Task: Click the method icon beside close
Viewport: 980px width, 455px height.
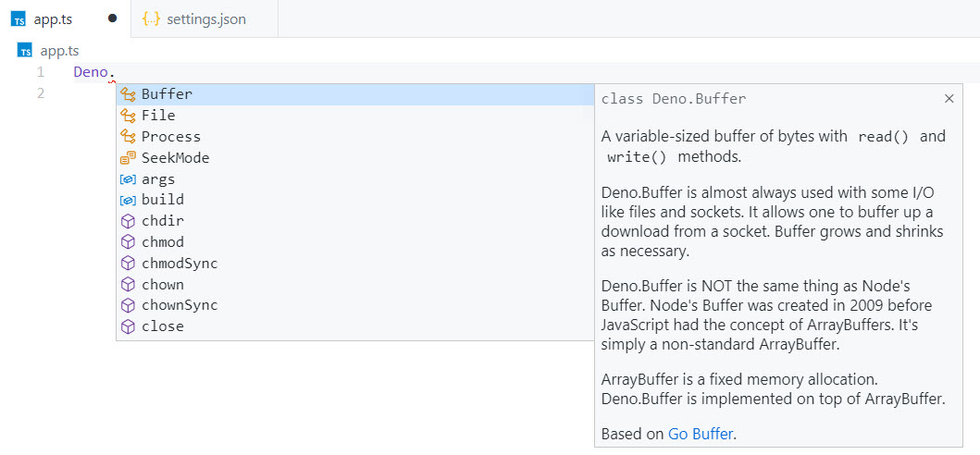Action: [128, 326]
